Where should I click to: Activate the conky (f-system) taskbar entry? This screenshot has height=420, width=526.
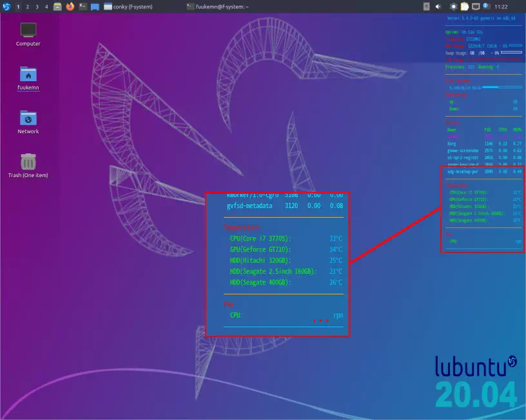128,6
